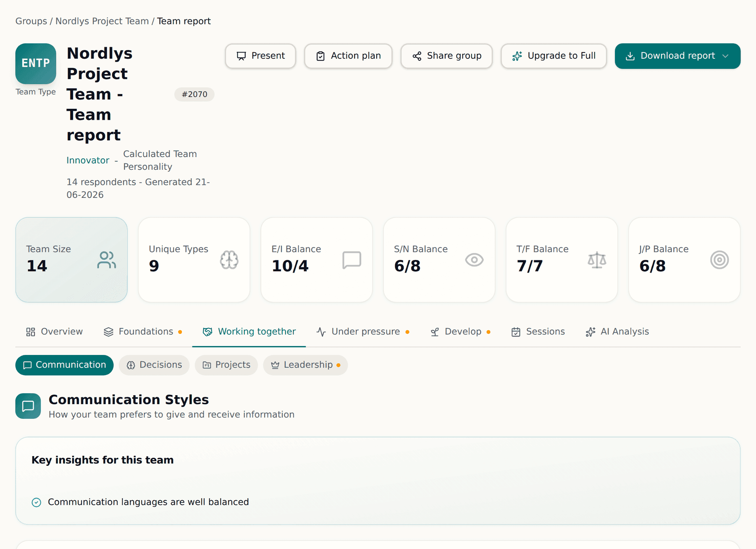Click the E/I Balance chat bubble icon
Screen dimensions: 756x549
pos(352,260)
